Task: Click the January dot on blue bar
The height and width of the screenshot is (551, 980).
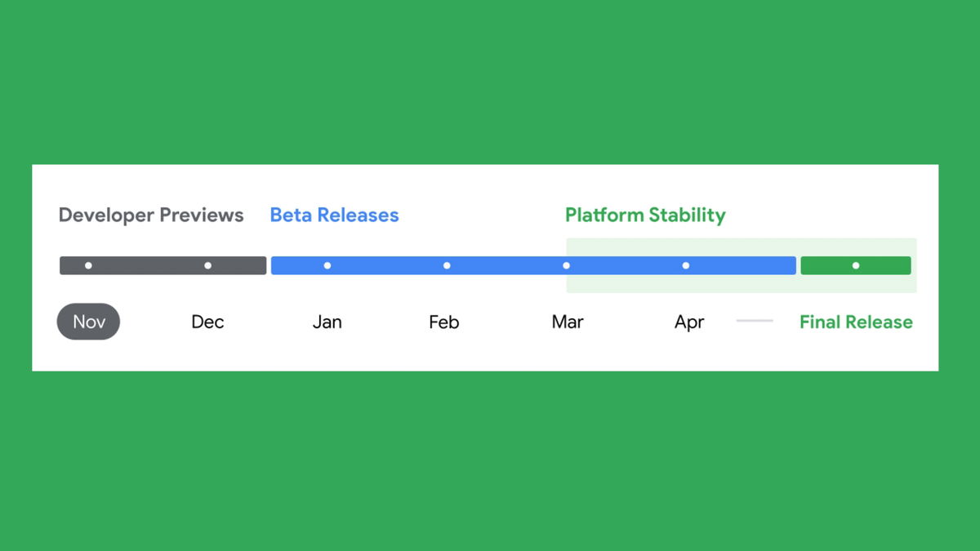Action: click(327, 265)
